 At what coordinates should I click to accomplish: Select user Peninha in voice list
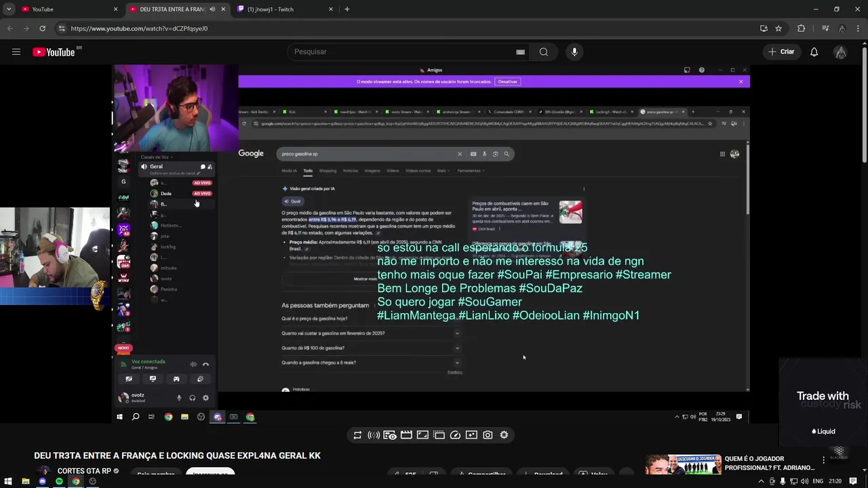(169, 289)
